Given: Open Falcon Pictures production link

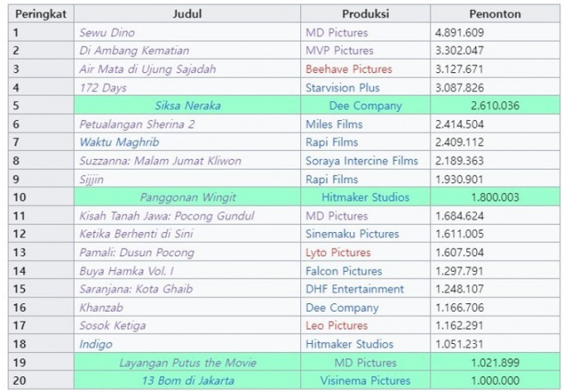Looking at the screenshot, I should (x=343, y=271).
